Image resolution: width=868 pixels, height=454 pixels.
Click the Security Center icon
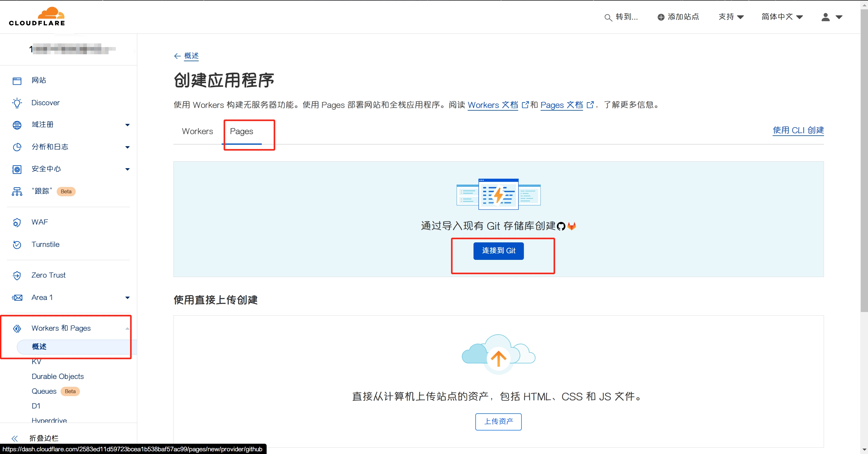(17, 169)
